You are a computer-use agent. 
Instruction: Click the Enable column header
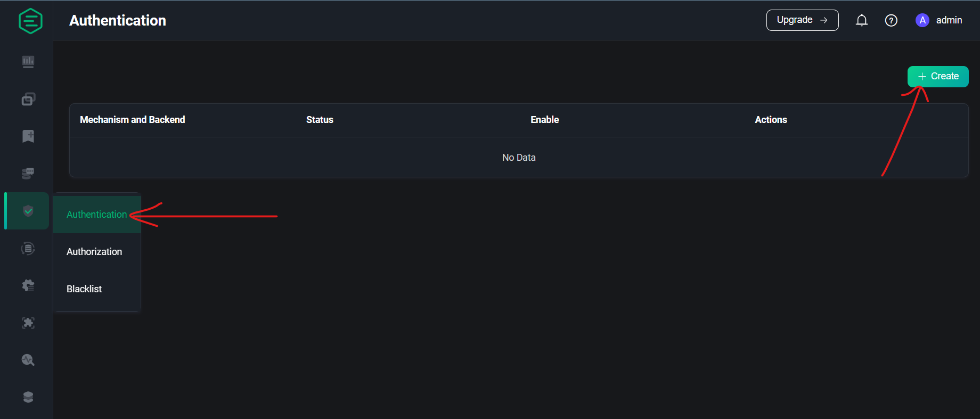click(544, 120)
